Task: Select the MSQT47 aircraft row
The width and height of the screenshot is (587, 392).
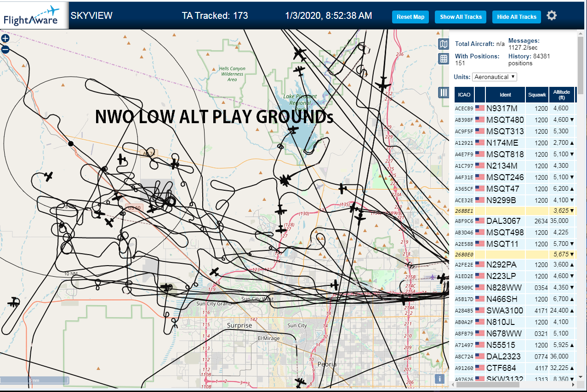Action: pyautogui.click(x=515, y=189)
